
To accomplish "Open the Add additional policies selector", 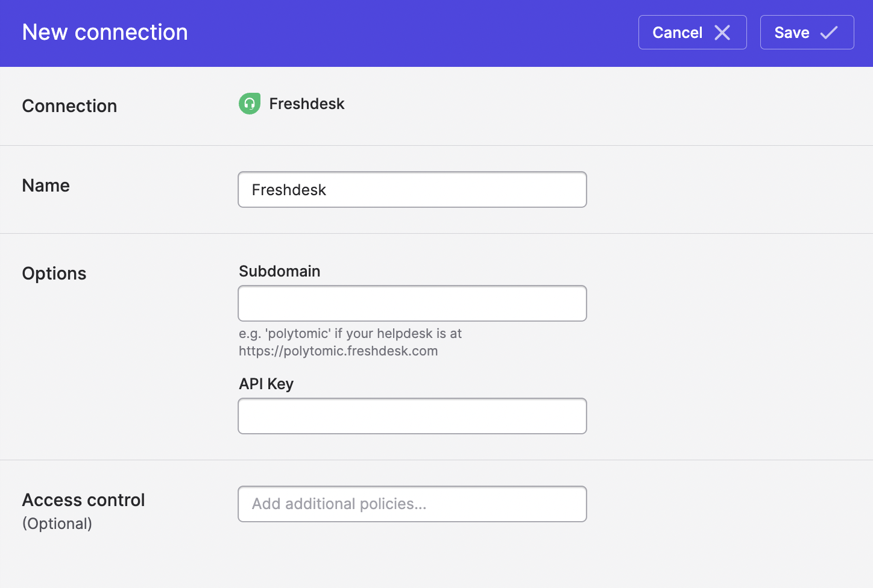I will click(412, 504).
